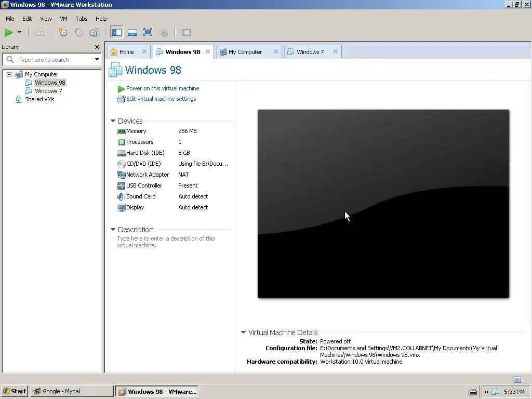
Task: Click the Unity mode toolbar icon
Action: click(x=164, y=32)
